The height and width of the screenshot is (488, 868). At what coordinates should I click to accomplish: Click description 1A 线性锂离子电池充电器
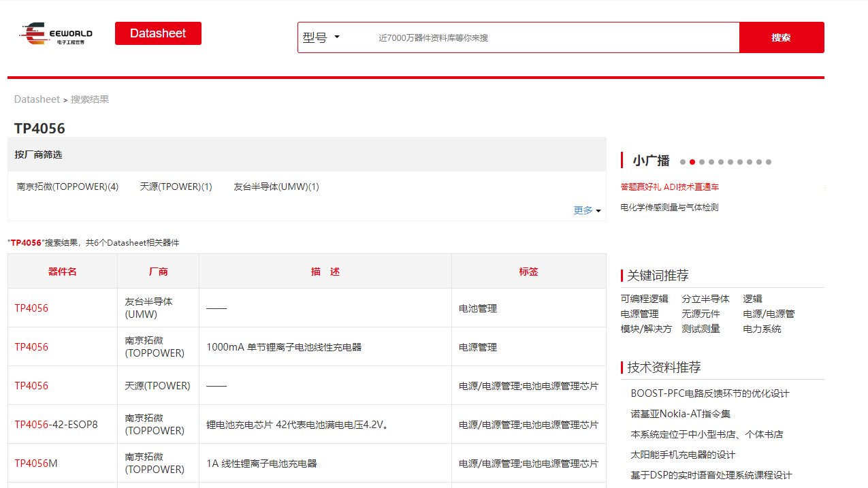[x=261, y=463]
